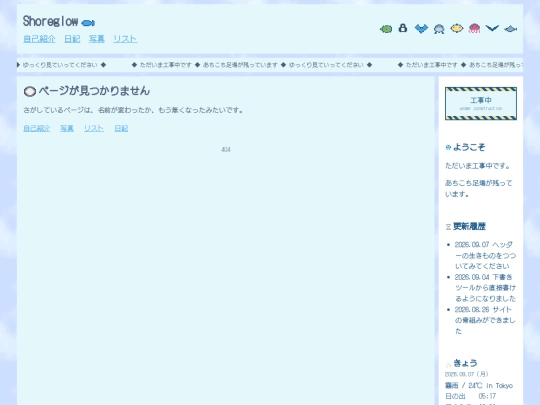Image resolution: width=540 pixels, height=405 pixels.
Task: Click the pink jellyfish icon in header
Action: [x=474, y=28]
